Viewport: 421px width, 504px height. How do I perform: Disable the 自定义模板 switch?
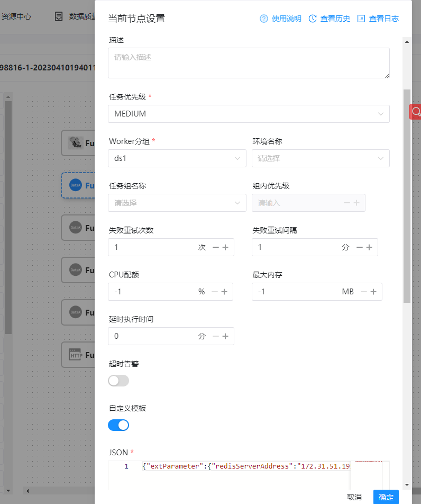118,425
